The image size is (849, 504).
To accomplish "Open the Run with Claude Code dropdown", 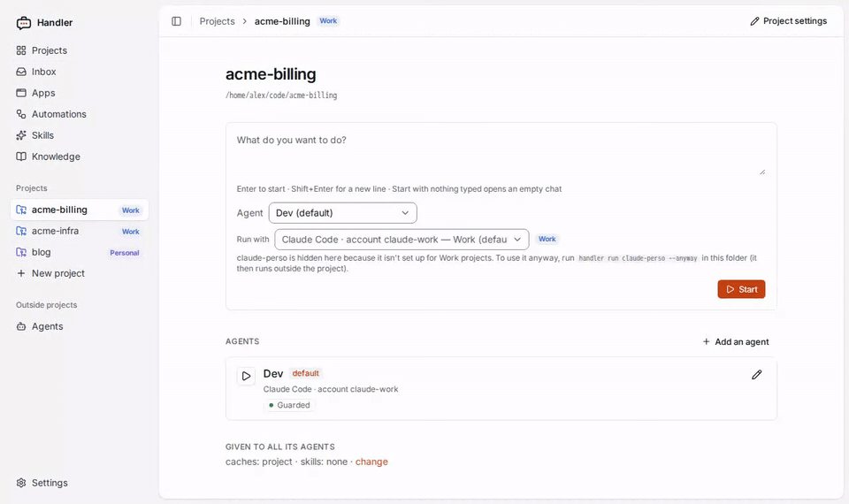I will click(402, 240).
